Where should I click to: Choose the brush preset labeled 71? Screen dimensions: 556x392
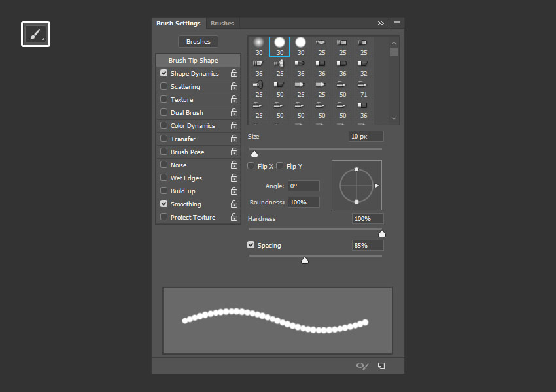[364, 89]
